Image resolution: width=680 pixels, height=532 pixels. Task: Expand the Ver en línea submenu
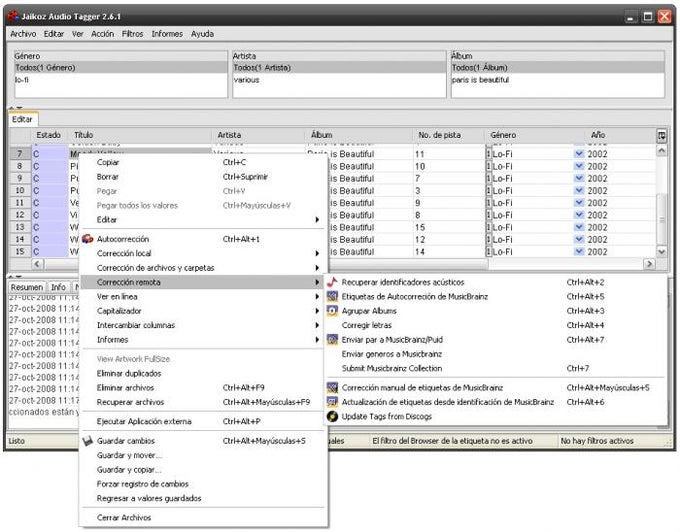[x=317, y=297]
